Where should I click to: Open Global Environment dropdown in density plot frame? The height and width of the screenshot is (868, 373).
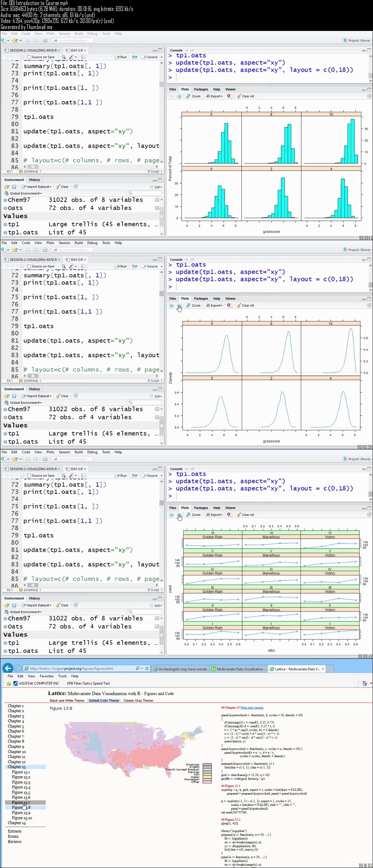tap(23, 403)
